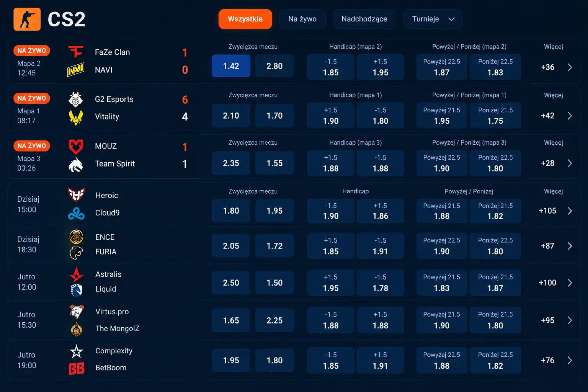
Task: Bet ENCE to win at 2.05
Action: (231, 246)
